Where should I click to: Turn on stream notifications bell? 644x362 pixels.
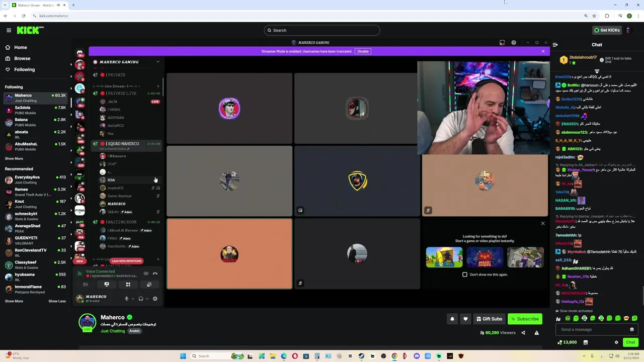452,319
